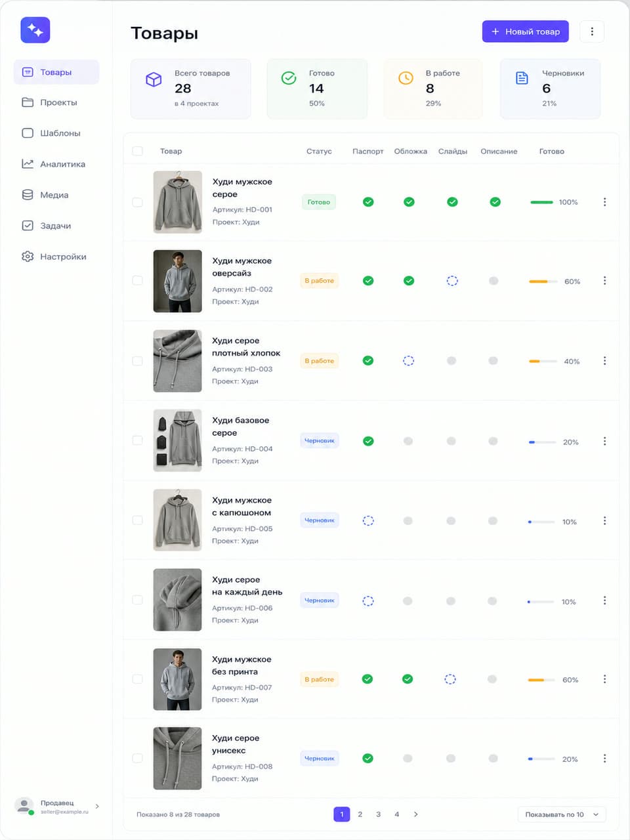Click the sparkle app logo icon
Viewport: 630px width, 840px height.
pyautogui.click(x=35, y=30)
